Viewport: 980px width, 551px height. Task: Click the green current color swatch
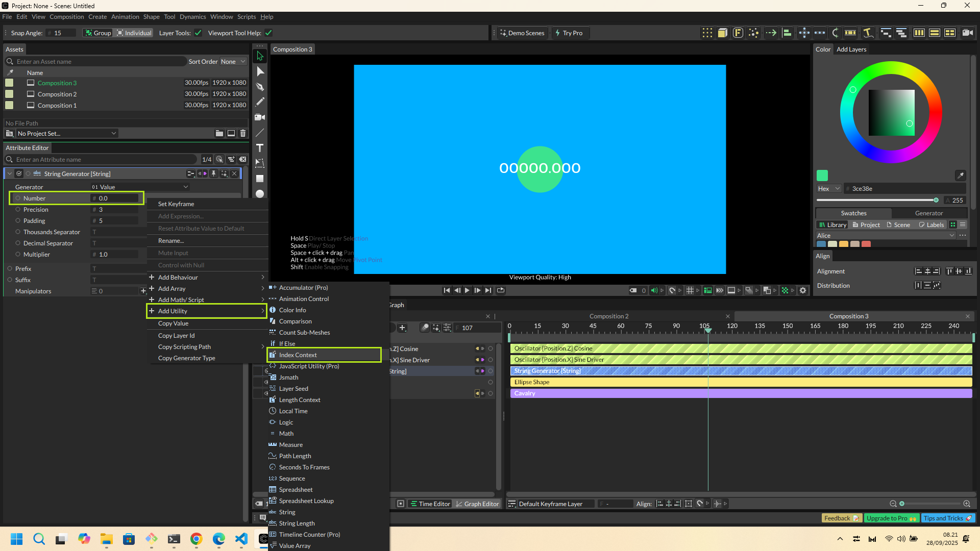(x=822, y=176)
